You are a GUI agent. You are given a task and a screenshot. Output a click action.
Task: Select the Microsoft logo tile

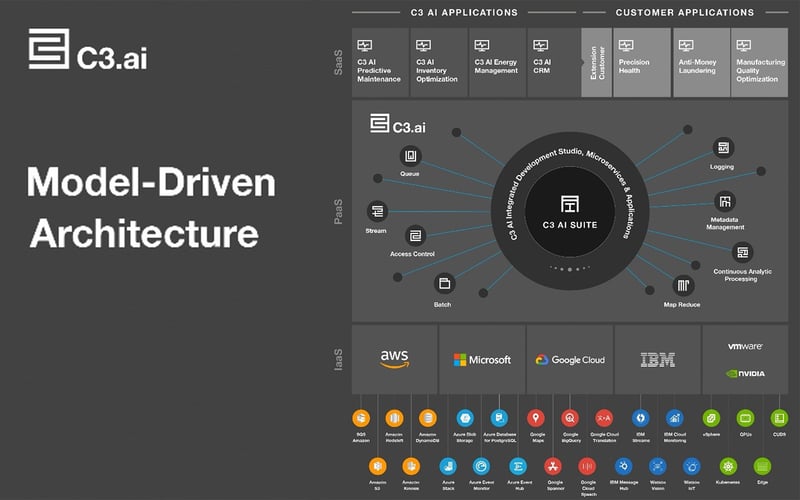[482, 359]
